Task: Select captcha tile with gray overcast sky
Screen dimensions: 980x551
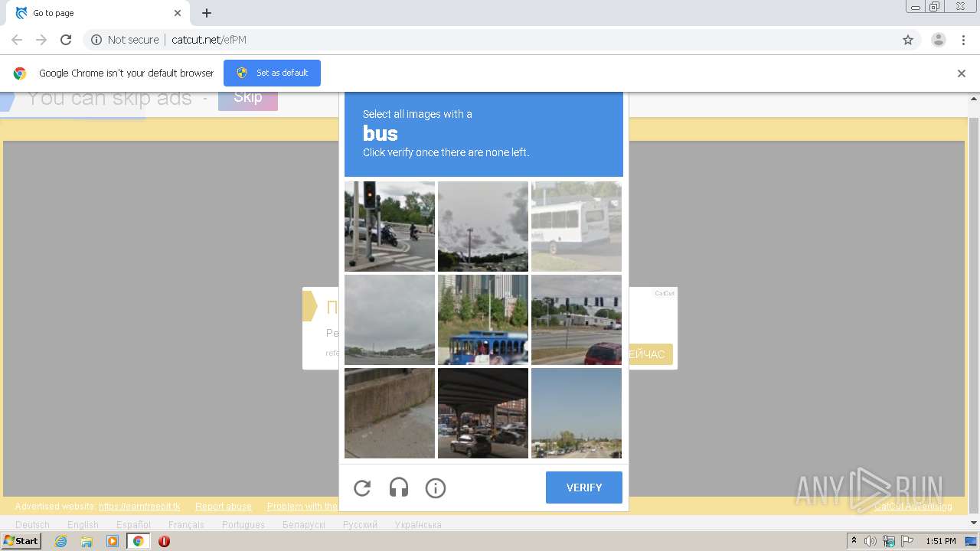Action: pos(390,320)
